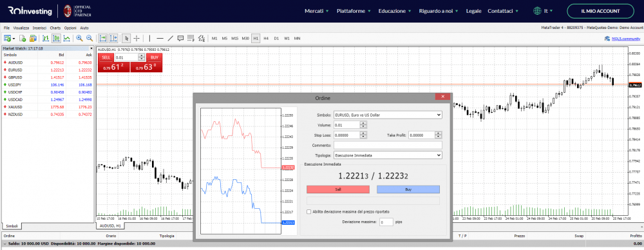Set timeframe to D1
The image size is (644, 250).
276,38
